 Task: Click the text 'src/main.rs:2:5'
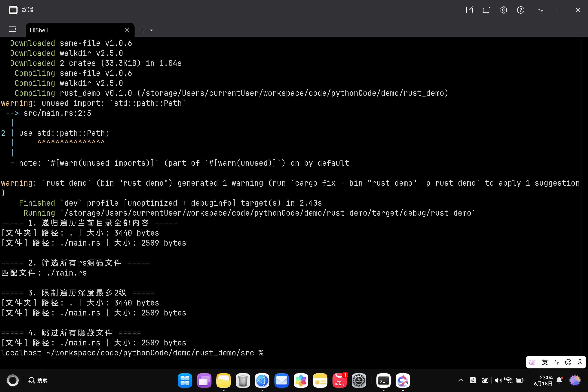coord(57,113)
